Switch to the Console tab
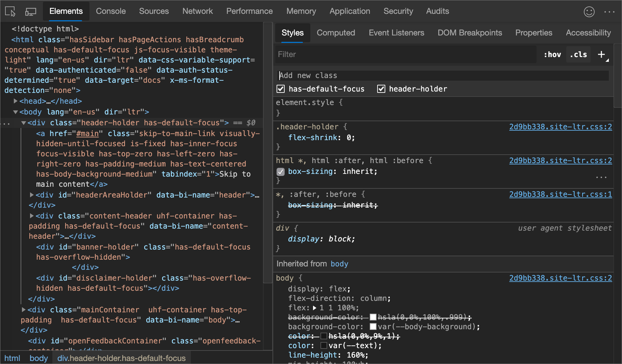The height and width of the screenshot is (364, 622). (x=111, y=11)
